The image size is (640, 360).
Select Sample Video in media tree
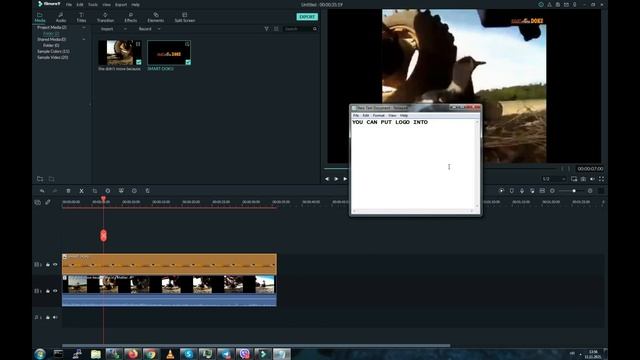[53, 58]
